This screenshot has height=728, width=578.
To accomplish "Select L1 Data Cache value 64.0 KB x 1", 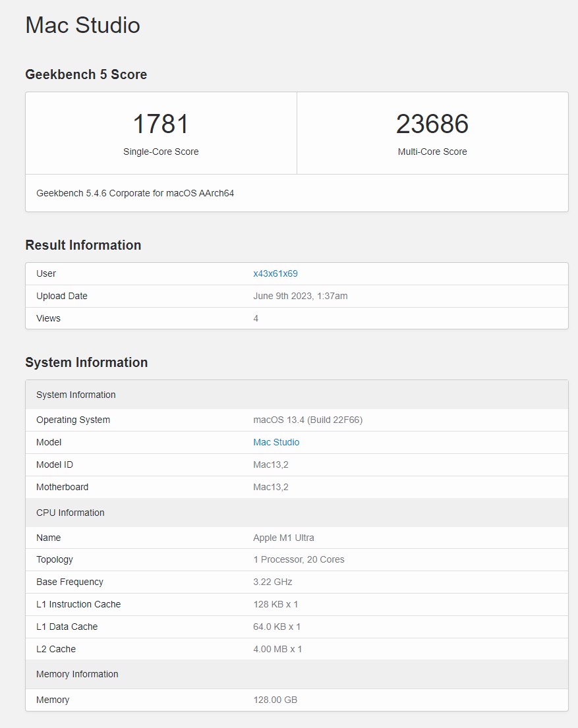I will (277, 627).
